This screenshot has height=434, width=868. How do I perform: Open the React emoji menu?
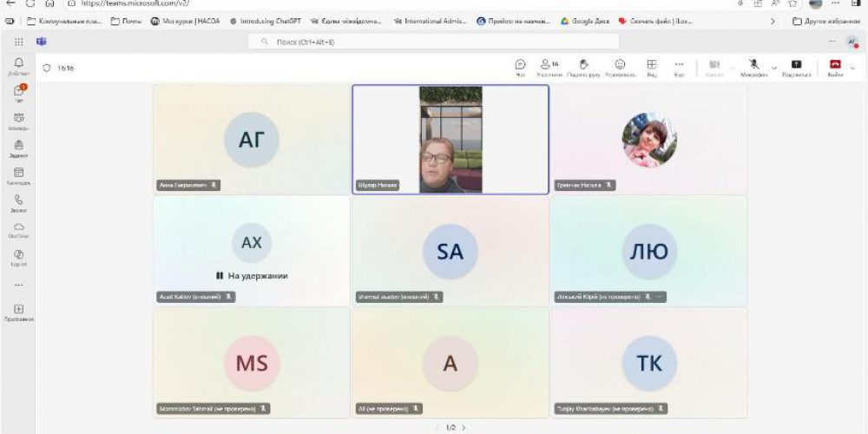620,68
